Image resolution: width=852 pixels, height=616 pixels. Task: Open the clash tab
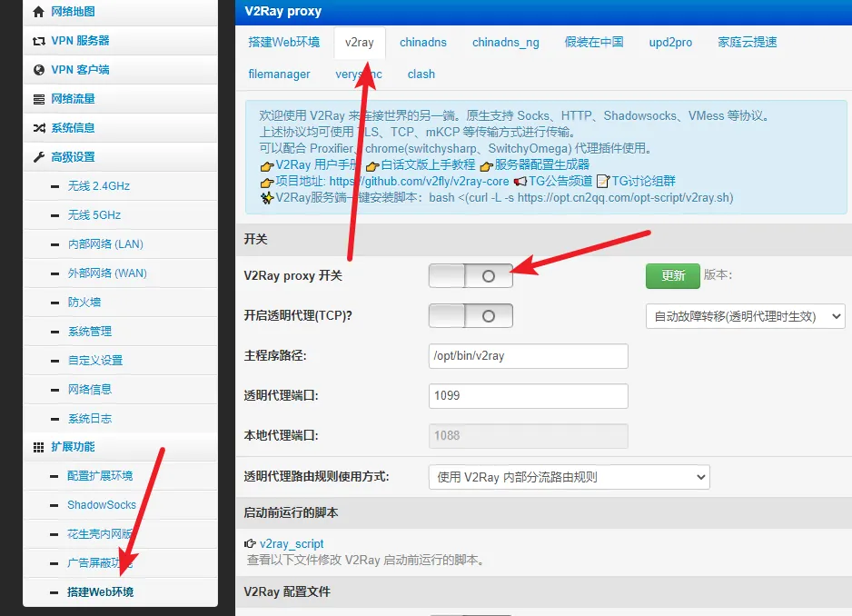tap(421, 75)
